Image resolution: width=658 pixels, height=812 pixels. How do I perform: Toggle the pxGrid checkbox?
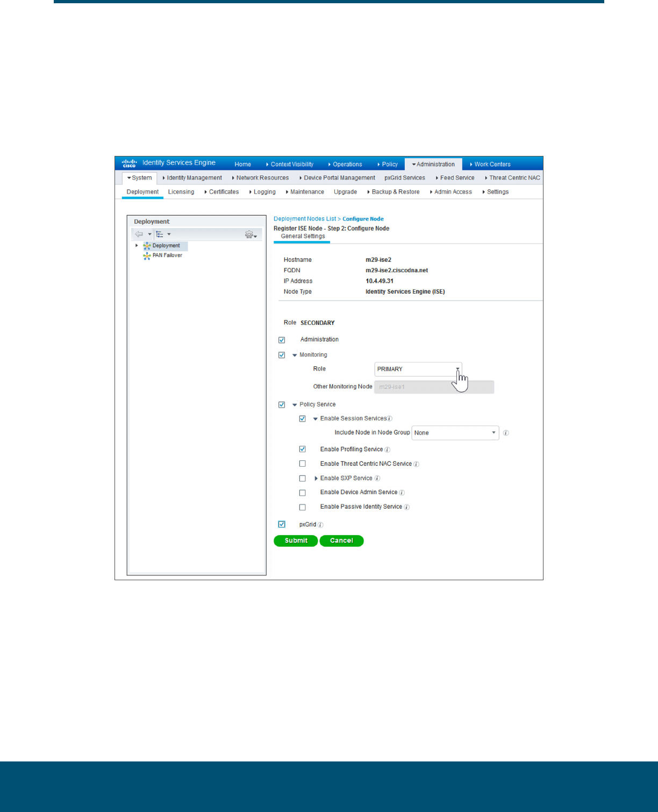tap(282, 524)
